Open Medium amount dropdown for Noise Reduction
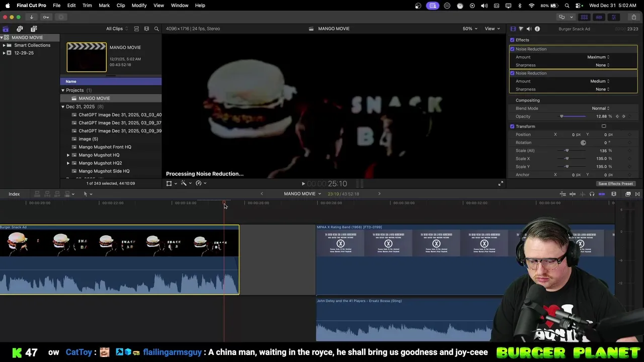 [x=600, y=81]
